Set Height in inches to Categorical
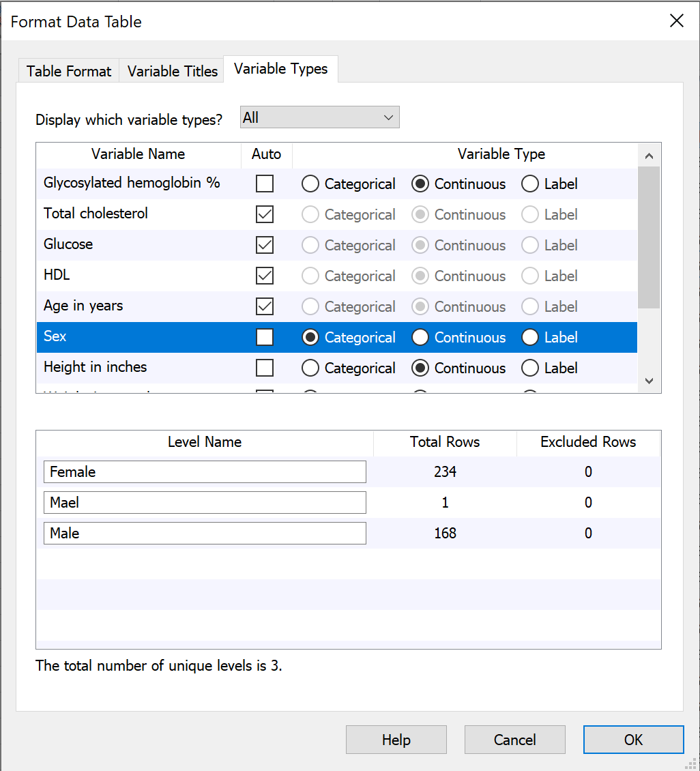Image resolution: width=700 pixels, height=771 pixels. [310, 368]
